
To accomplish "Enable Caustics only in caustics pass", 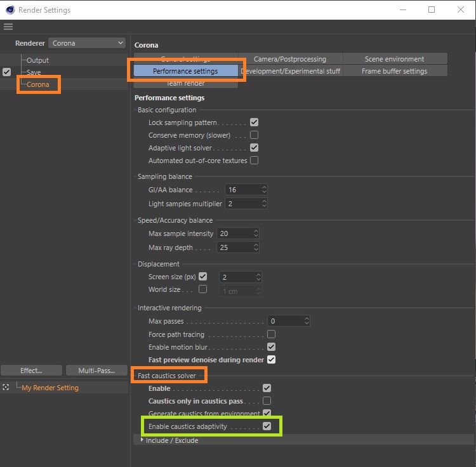I will tap(267, 401).
